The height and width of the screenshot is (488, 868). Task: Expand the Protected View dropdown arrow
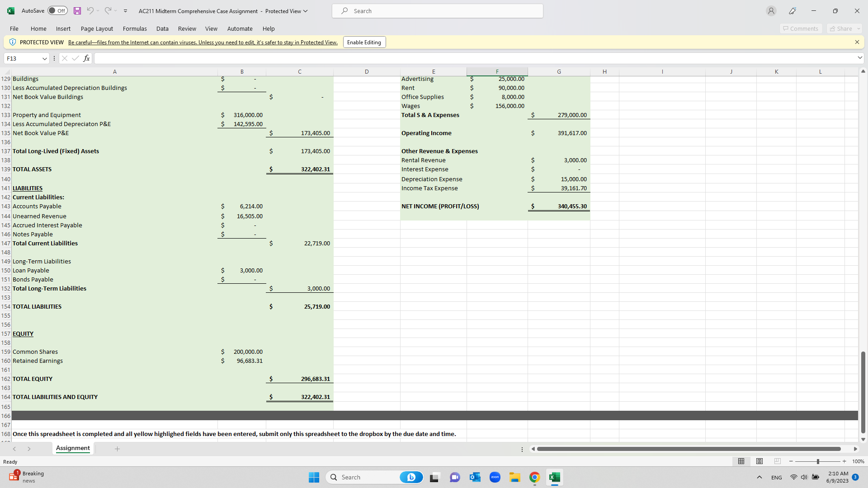click(306, 11)
